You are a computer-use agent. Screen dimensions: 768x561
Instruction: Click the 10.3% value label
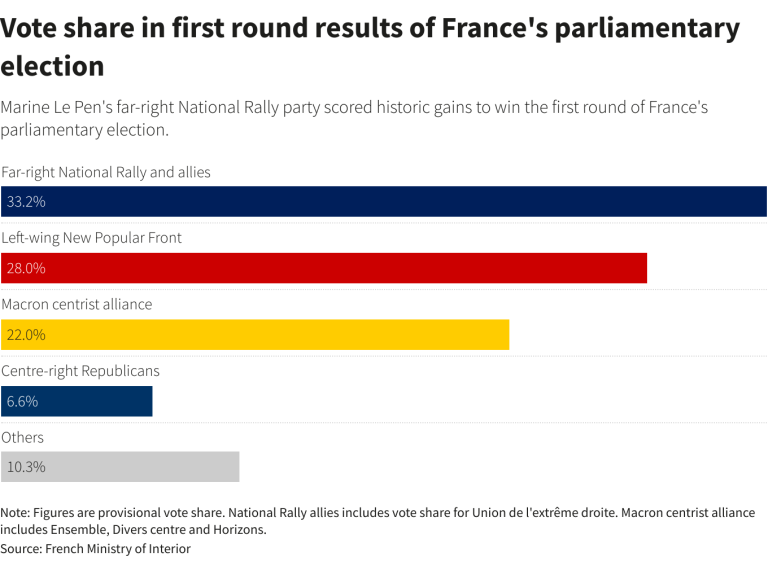(26, 467)
